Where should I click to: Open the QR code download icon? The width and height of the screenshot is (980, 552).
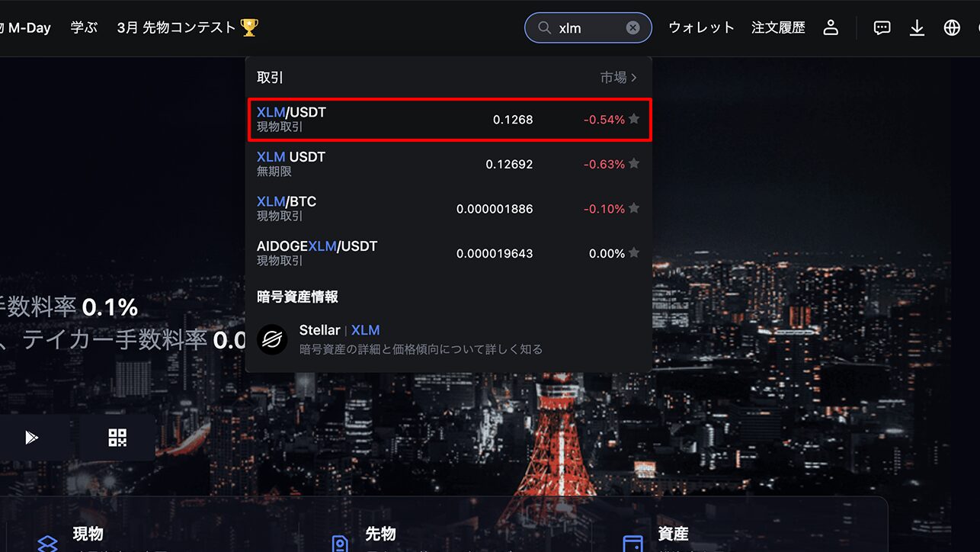[117, 438]
